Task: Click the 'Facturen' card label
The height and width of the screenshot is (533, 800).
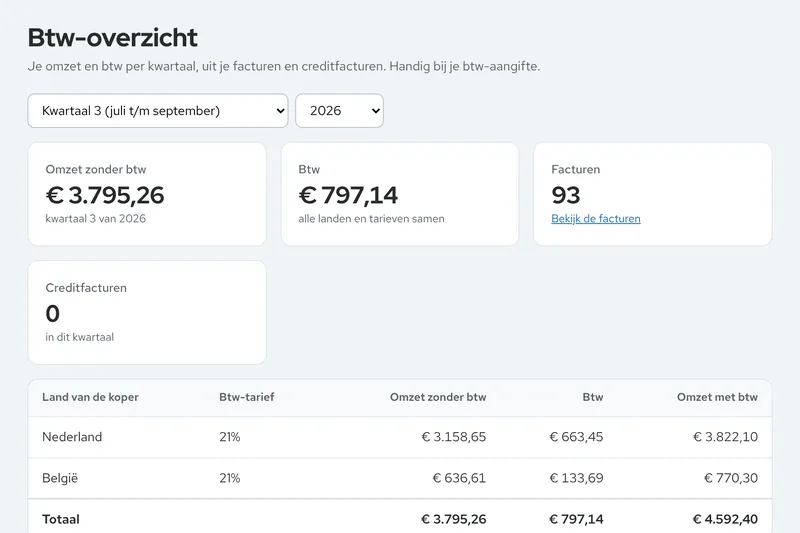Action: [576, 169]
